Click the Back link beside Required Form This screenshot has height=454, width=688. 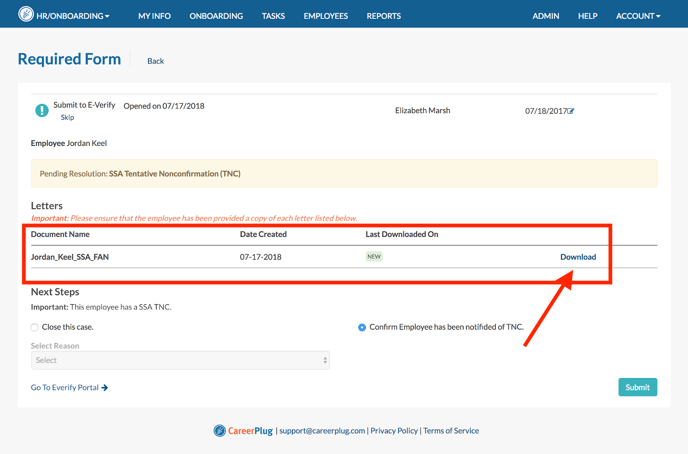coord(155,61)
